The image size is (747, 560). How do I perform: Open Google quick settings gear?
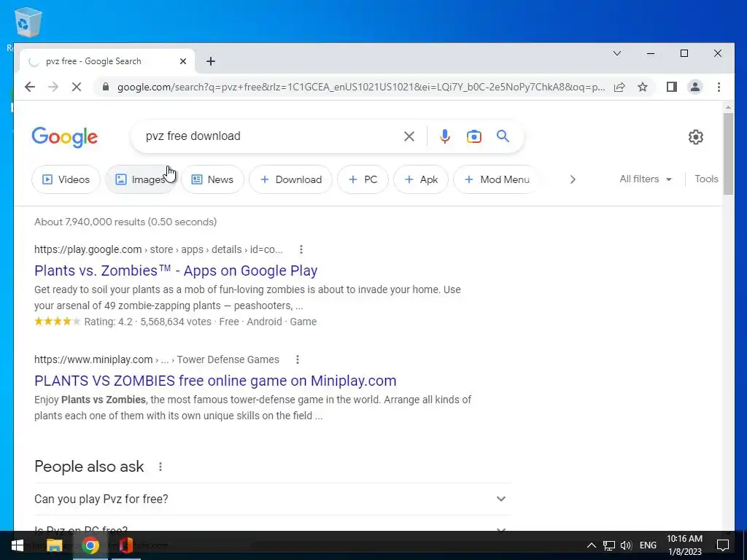coord(695,136)
